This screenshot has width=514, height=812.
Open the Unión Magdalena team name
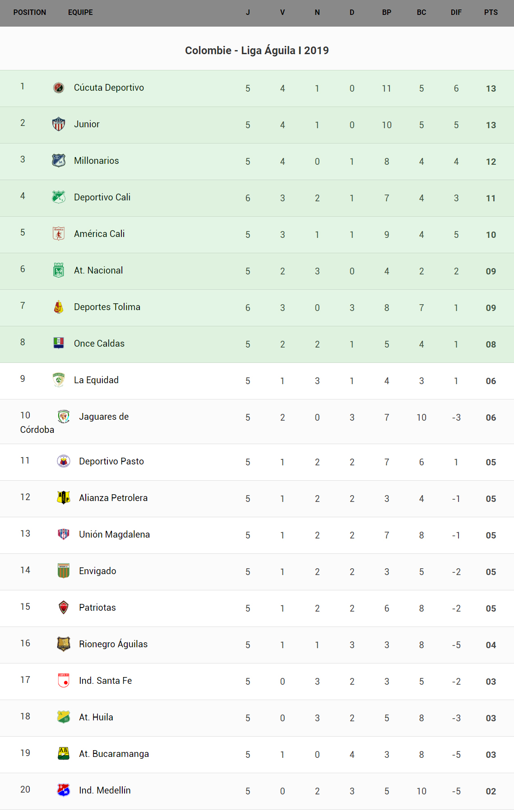click(x=114, y=534)
